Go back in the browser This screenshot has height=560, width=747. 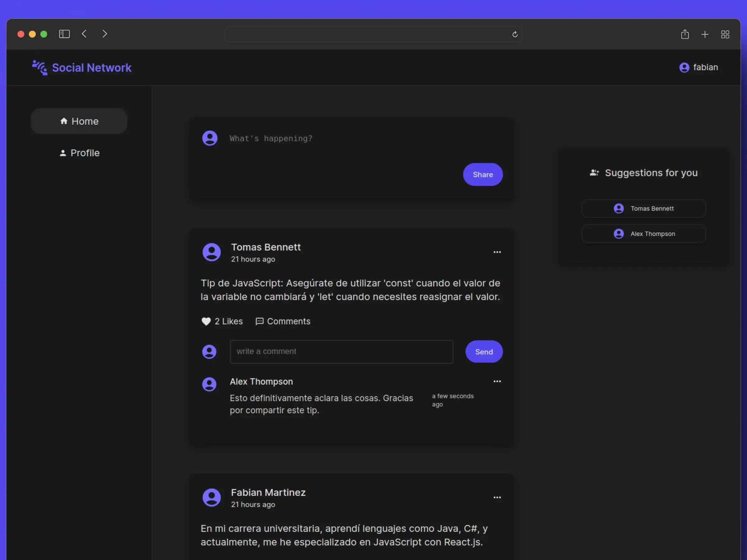point(84,34)
